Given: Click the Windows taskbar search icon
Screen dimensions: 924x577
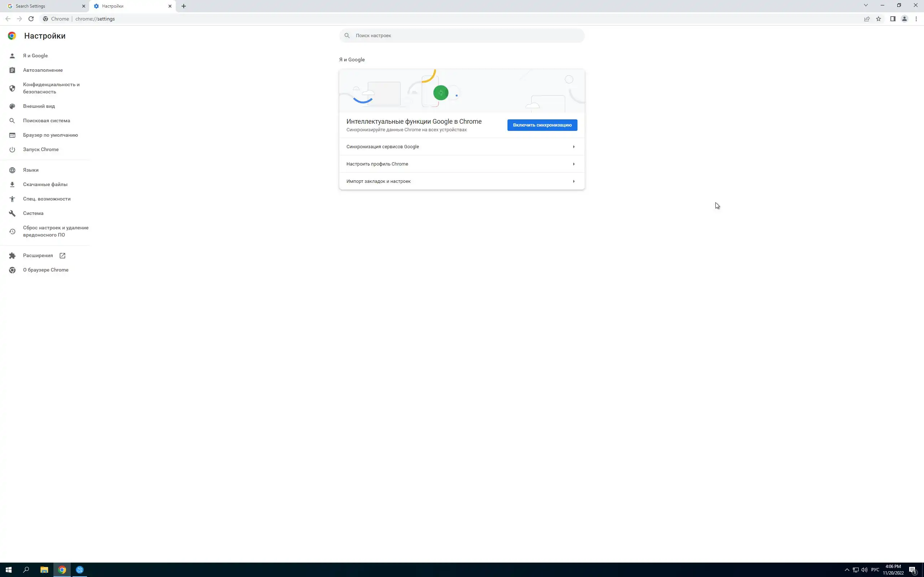Looking at the screenshot, I should tap(26, 570).
